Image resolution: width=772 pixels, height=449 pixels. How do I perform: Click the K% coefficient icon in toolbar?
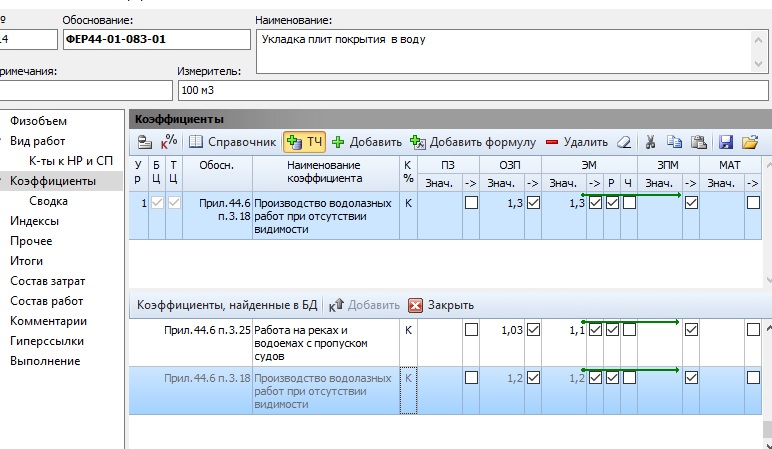point(169,142)
